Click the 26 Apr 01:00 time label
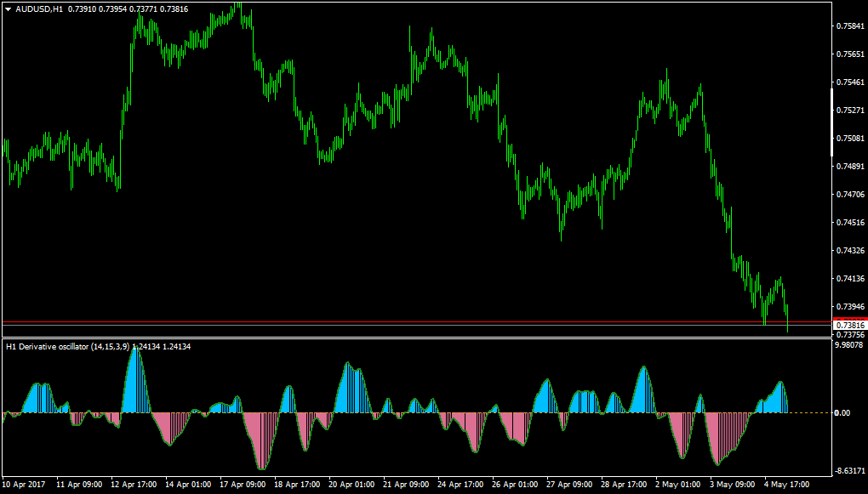868x494 pixels. (514, 485)
